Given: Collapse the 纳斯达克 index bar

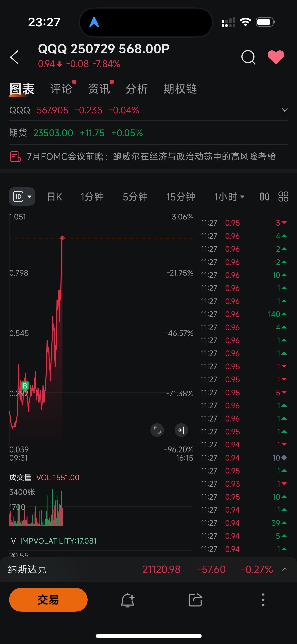Looking at the screenshot, I should tap(285, 569).
